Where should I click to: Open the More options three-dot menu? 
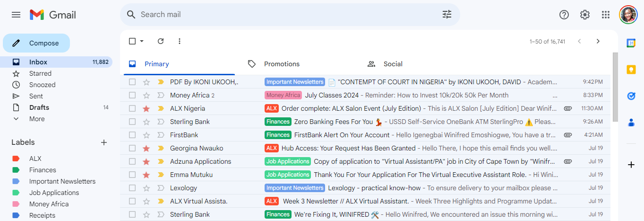coord(180,41)
